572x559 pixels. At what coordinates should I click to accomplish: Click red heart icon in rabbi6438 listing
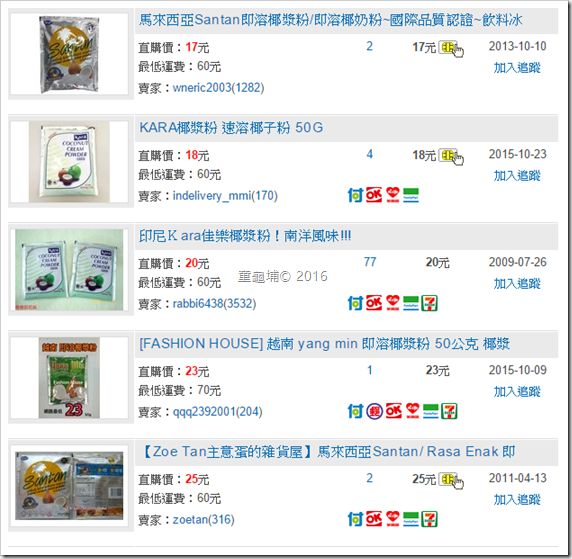(393, 303)
